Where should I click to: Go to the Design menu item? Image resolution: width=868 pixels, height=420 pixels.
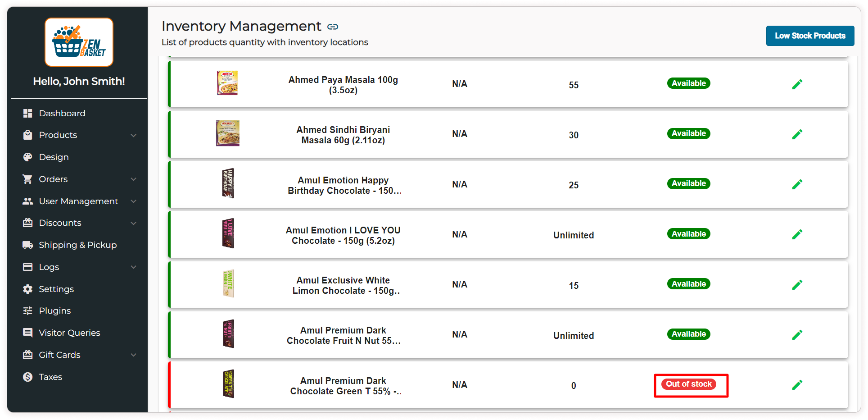(x=54, y=157)
